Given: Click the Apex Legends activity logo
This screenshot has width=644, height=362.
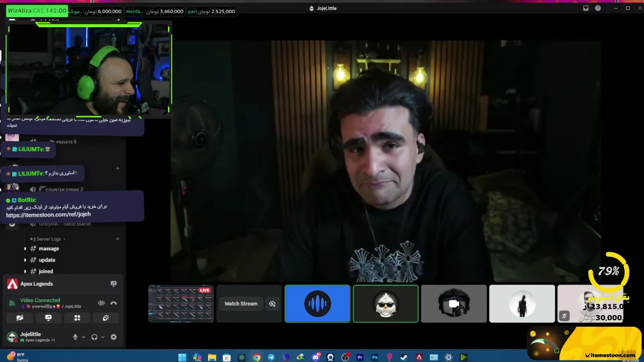Looking at the screenshot, I should point(13,284).
